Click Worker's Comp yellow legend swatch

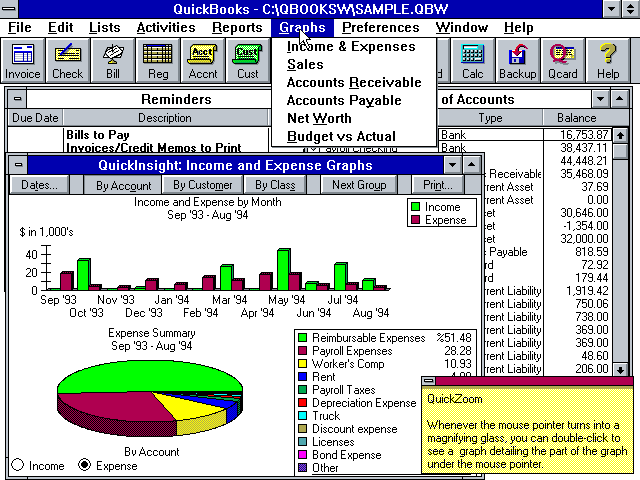(302, 364)
